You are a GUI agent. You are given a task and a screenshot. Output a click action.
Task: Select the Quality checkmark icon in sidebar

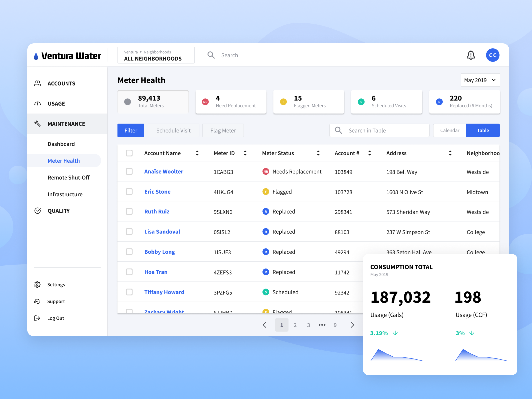(x=37, y=211)
